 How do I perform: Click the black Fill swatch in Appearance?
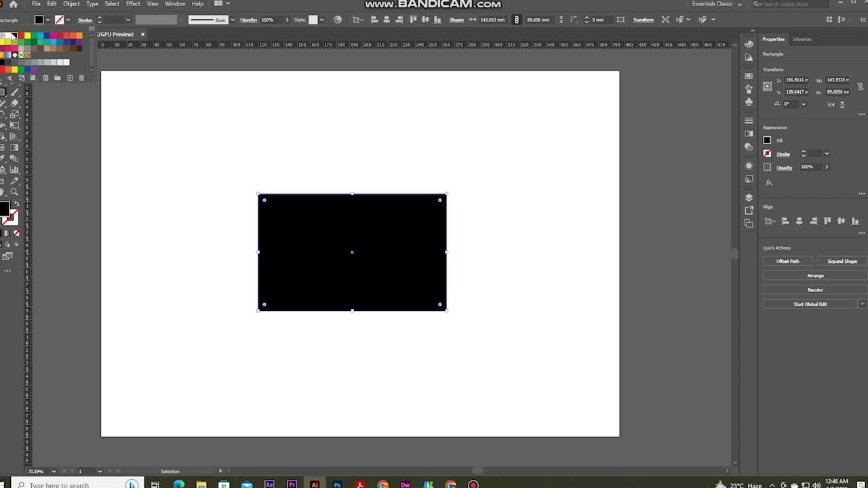[x=768, y=140]
